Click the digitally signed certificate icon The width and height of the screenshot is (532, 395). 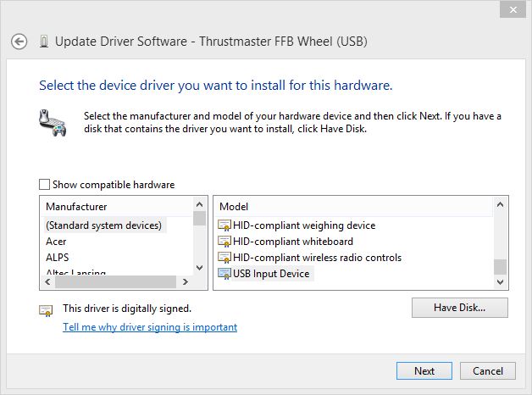(x=46, y=310)
